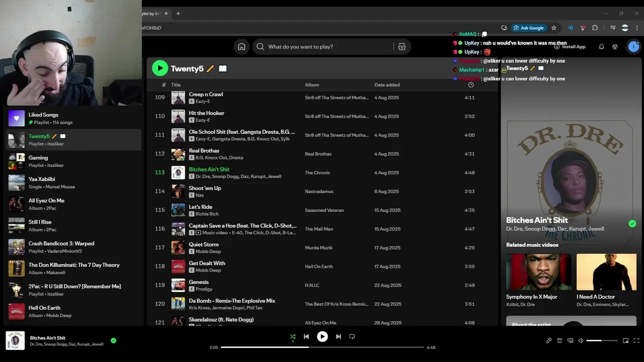The width and height of the screenshot is (644, 362).
Task: Open Liked Songs in the sidebar
Action: coord(73,118)
